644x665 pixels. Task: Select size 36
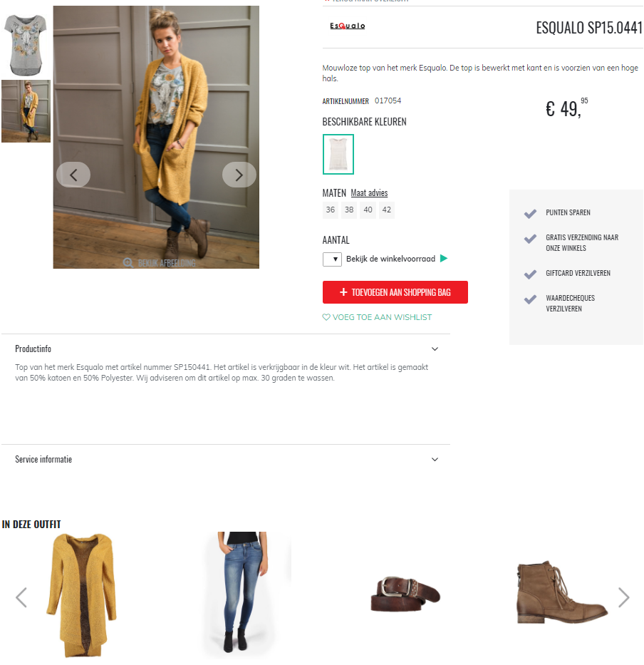click(x=331, y=210)
